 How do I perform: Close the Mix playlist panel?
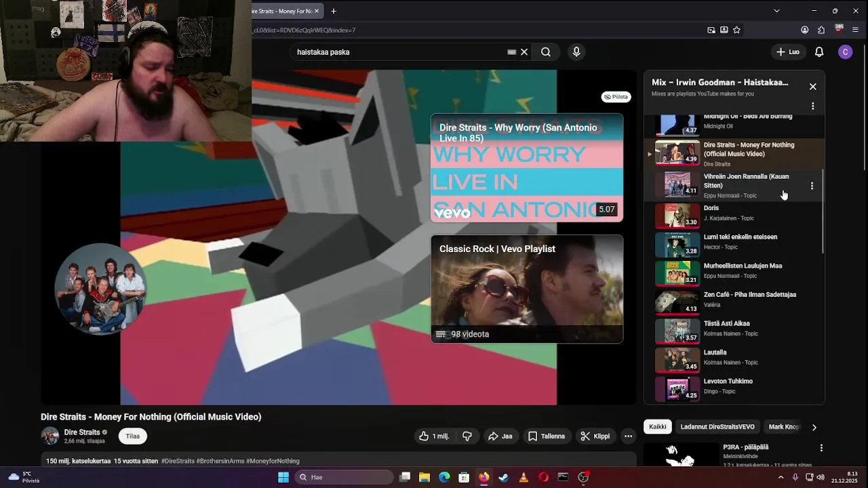812,87
